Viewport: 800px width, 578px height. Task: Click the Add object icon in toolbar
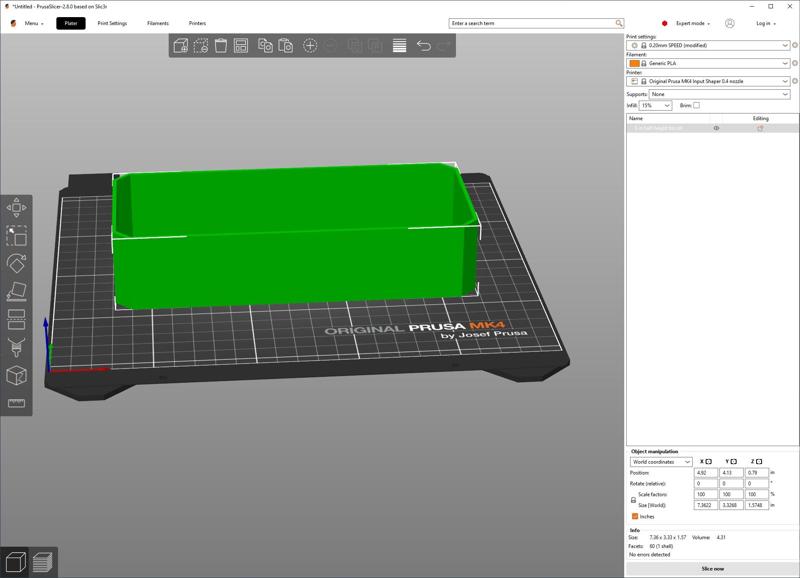tap(181, 45)
